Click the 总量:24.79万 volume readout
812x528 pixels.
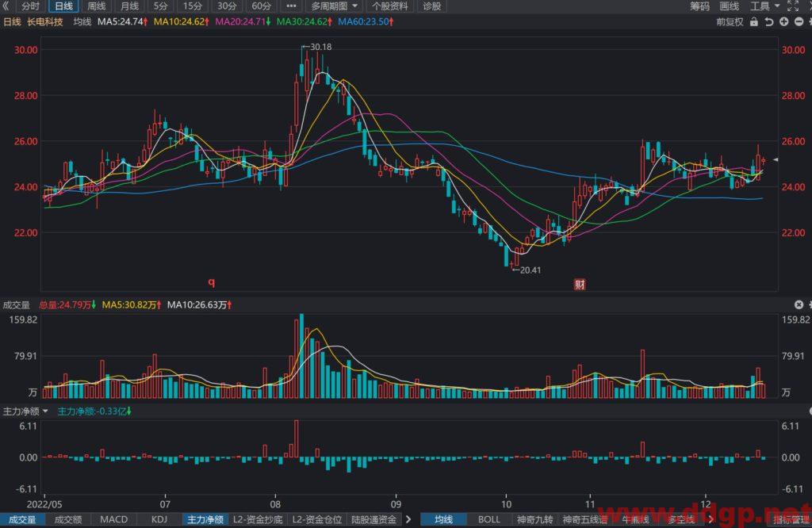point(68,305)
